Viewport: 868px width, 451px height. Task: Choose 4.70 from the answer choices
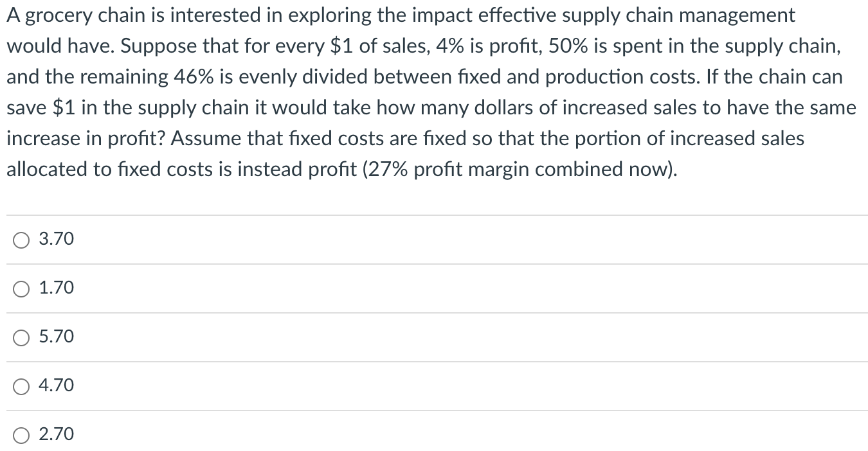click(21, 386)
